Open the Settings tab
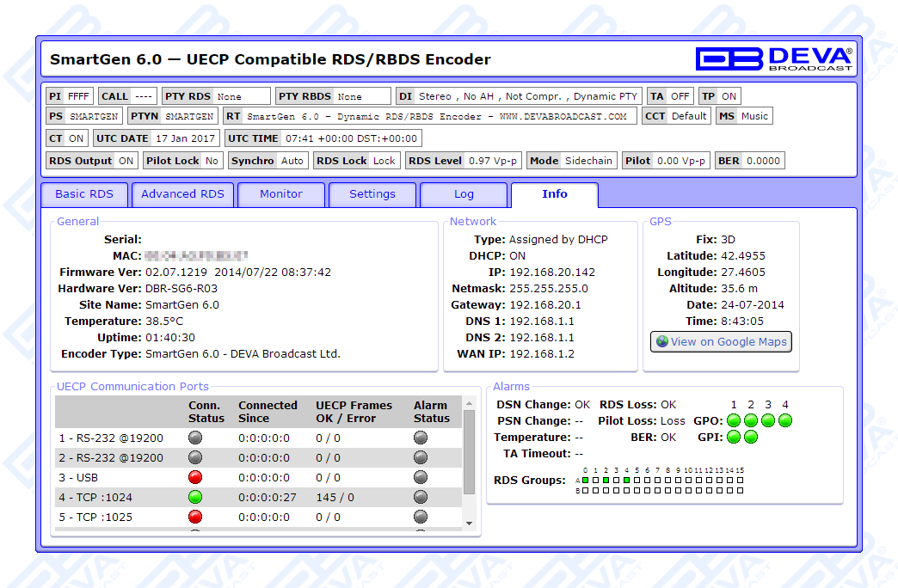Screen dimensions: 898x588 pos(372,194)
